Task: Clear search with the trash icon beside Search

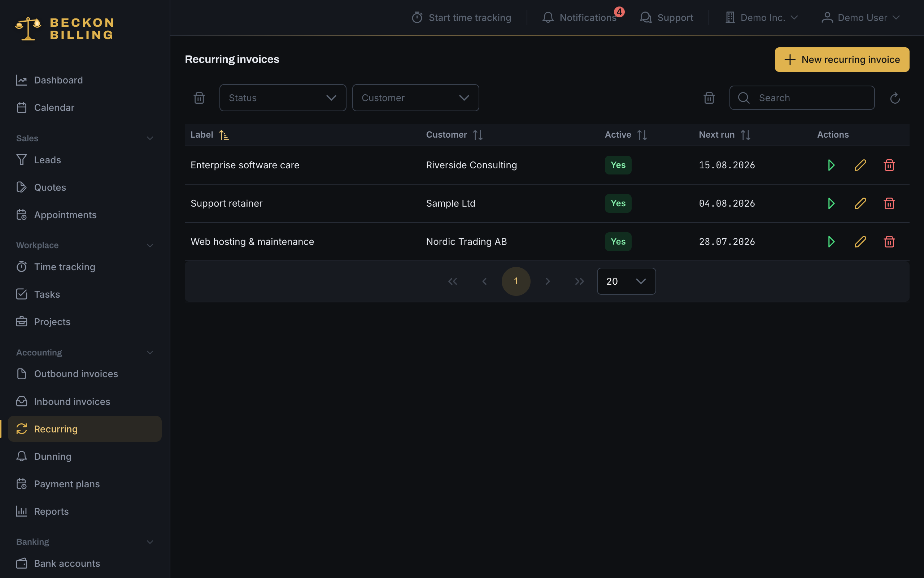Action: tap(709, 98)
